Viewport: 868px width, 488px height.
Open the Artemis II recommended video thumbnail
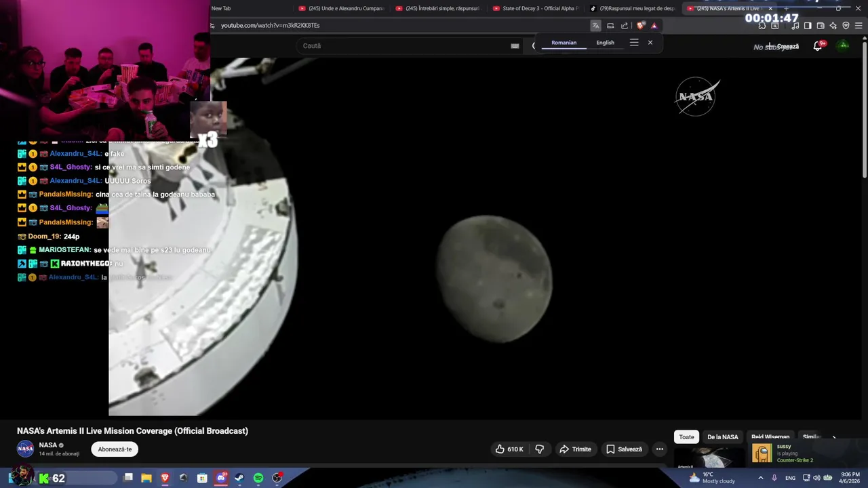coord(709,458)
